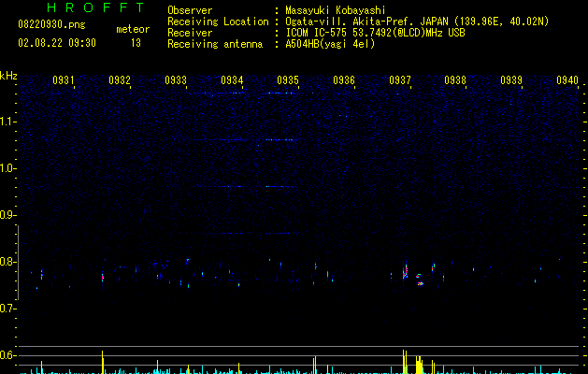Screen dimensions: 588x374
Task: Click the 'Observer' field label
Action: (x=190, y=10)
